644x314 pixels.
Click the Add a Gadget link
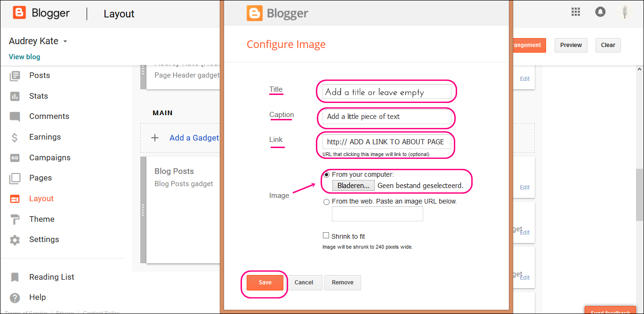194,138
